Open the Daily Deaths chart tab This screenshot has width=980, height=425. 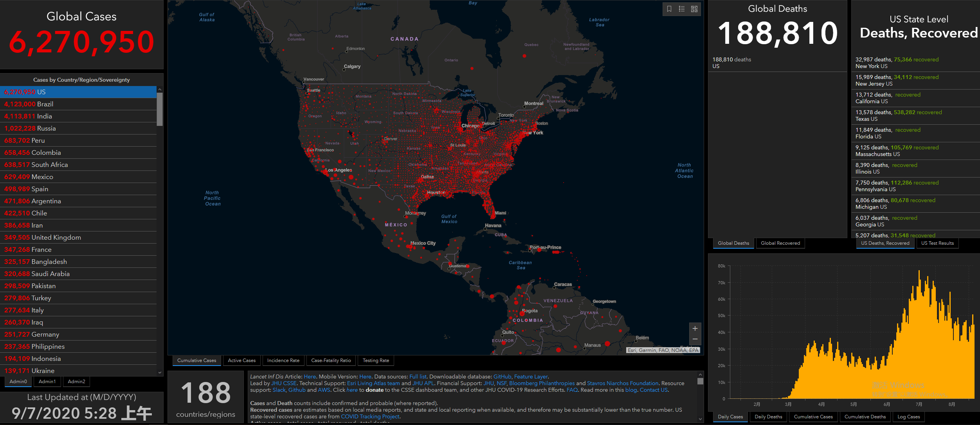click(x=768, y=417)
